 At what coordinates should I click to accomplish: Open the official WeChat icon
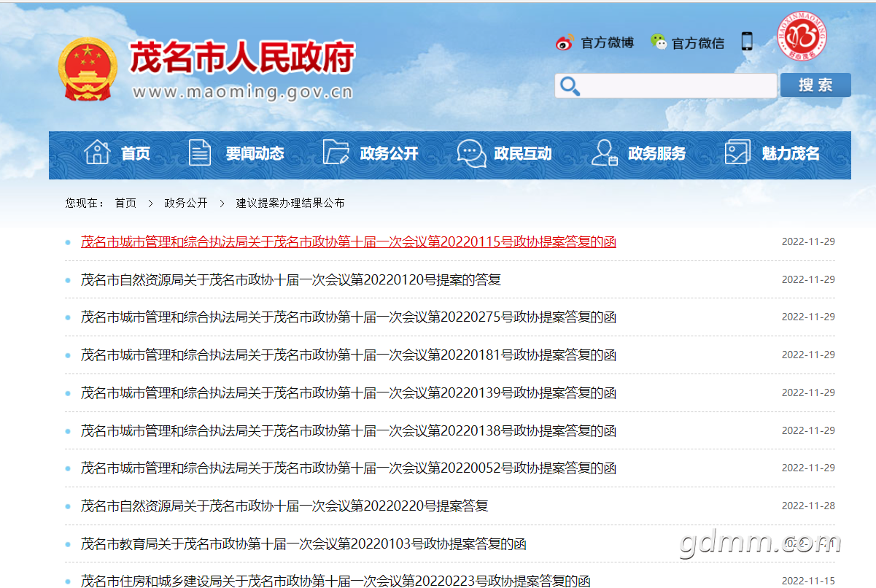pyautogui.click(x=659, y=42)
